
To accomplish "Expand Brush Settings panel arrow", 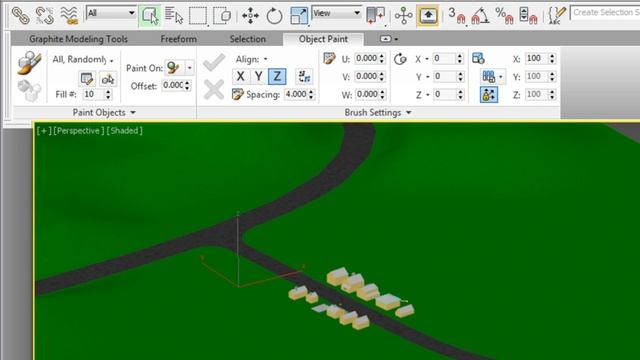I will pos(409,113).
